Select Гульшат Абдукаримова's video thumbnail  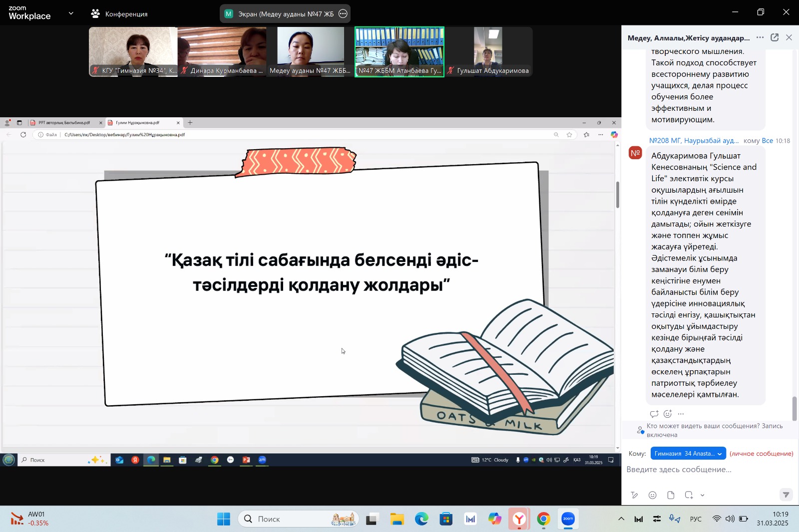coord(488,51)
